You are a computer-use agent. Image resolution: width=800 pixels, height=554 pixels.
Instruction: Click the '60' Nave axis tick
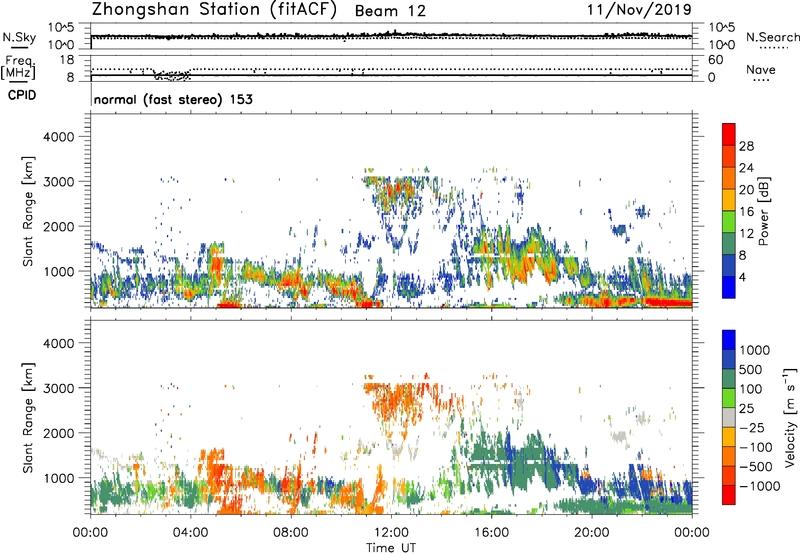tap(715, 60)
